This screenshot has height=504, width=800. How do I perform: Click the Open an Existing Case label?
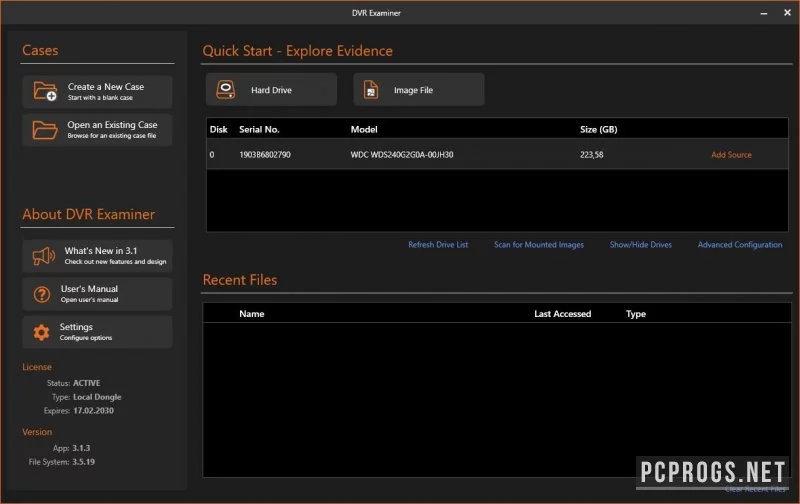coord(112,125)
